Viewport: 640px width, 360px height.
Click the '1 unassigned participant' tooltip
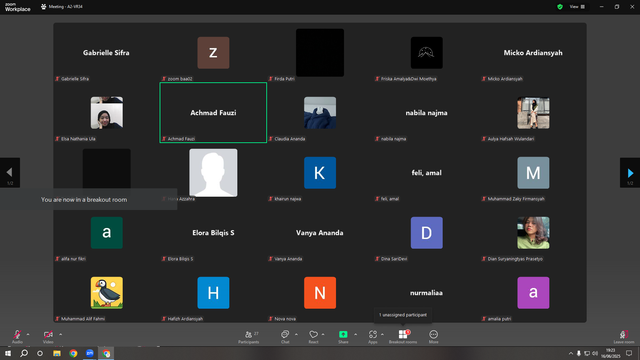tap(403, 315)
